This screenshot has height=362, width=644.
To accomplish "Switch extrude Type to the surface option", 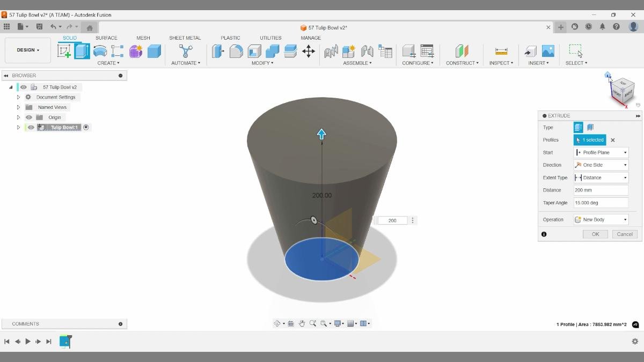I will pos(589,127).
